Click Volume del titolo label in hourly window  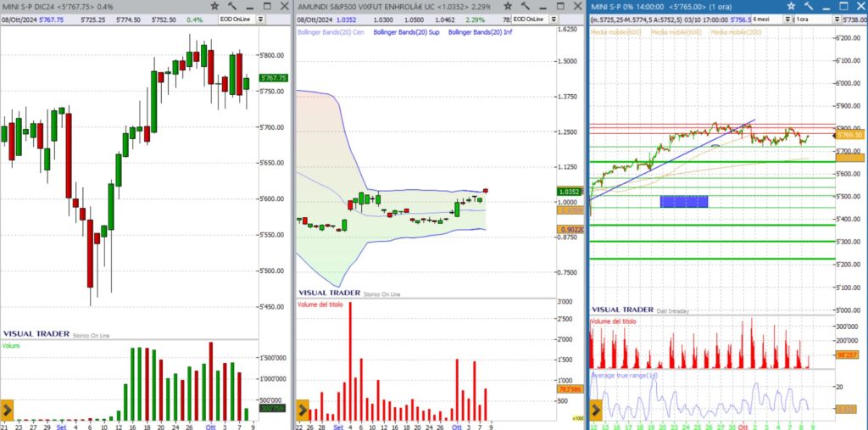[x=614, y=321]
